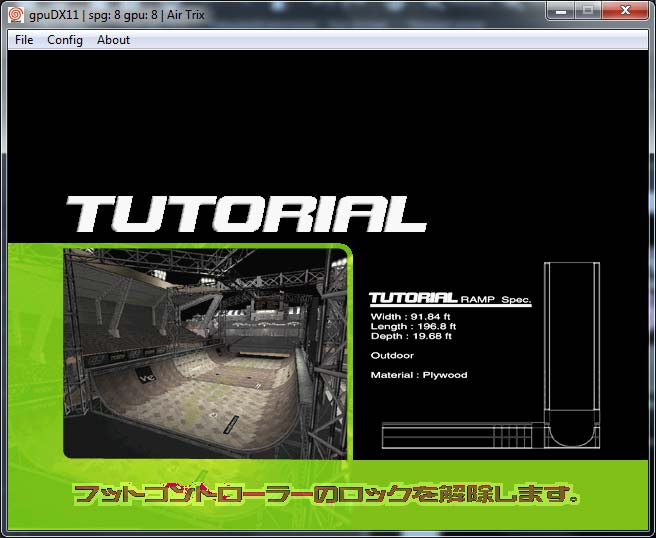Image resolution: width=656 pixels, height=538 pixels.
Task: Click the window title bar text
Action: tap(120, 12)
